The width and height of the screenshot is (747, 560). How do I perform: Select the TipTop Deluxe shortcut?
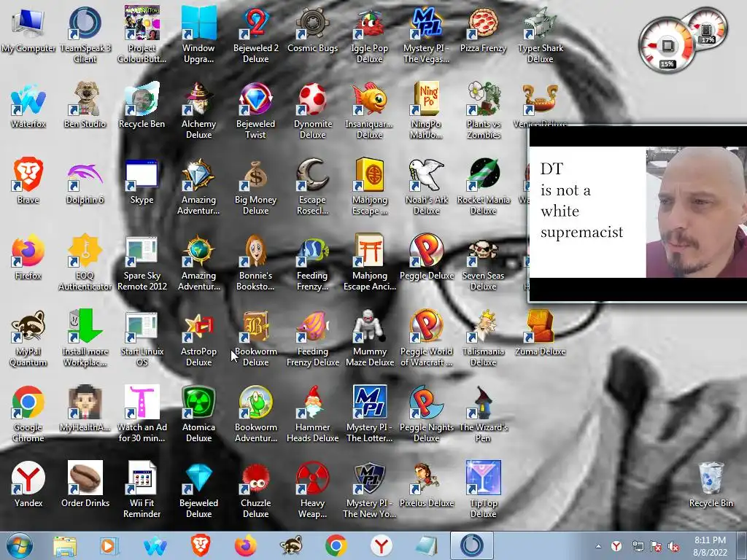pos(483,489)
